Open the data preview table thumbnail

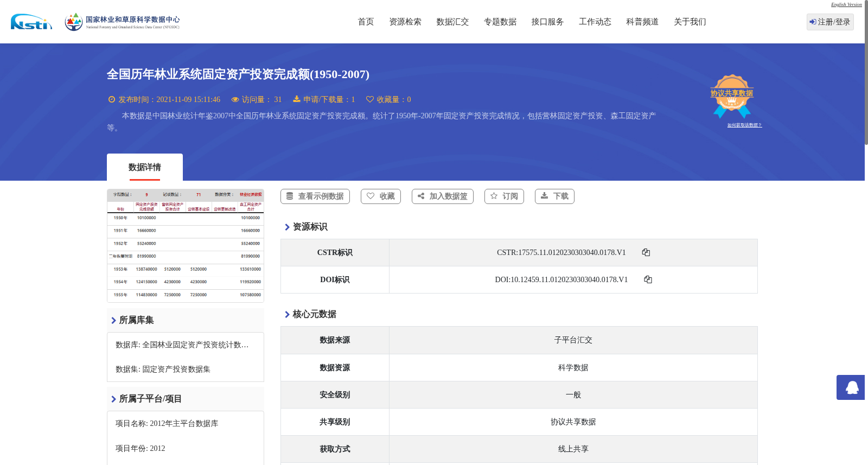point(186,246)
